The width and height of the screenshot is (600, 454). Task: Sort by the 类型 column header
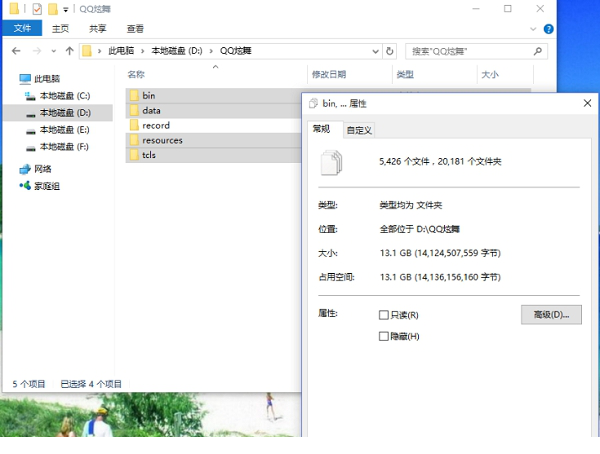405,74
